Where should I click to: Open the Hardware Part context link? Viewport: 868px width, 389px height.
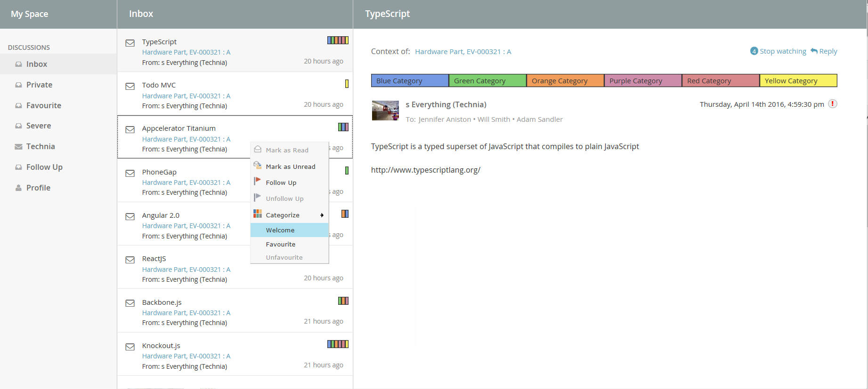(462, 52)
